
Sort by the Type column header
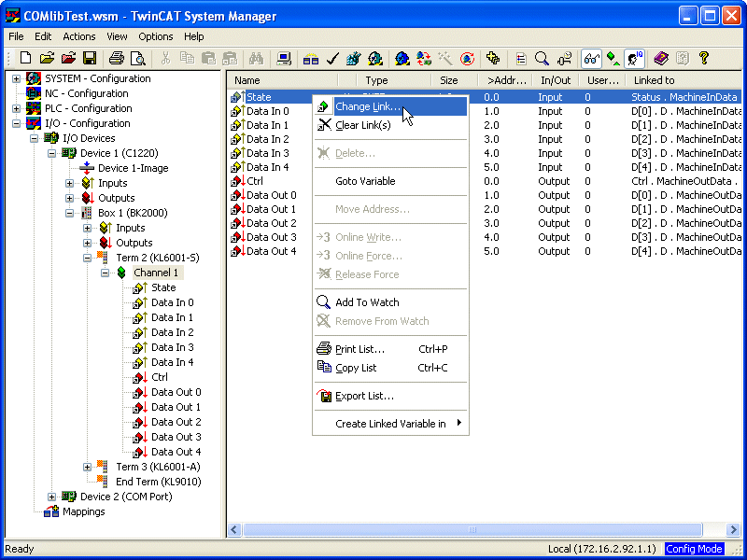[x=394, y=80]
